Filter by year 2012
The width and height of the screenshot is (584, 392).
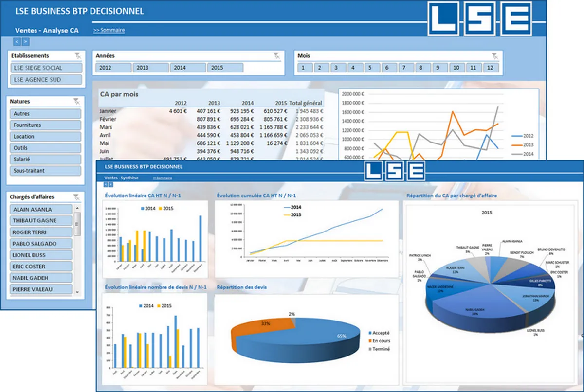[113, 68]
